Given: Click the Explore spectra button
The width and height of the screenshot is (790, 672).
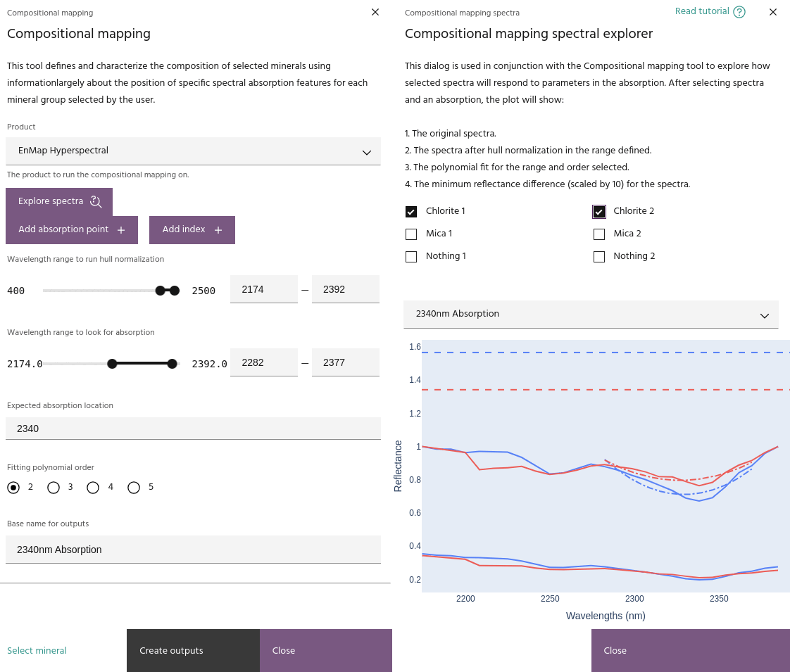Looking at the screenshot, I should click(x=59, y=201).
